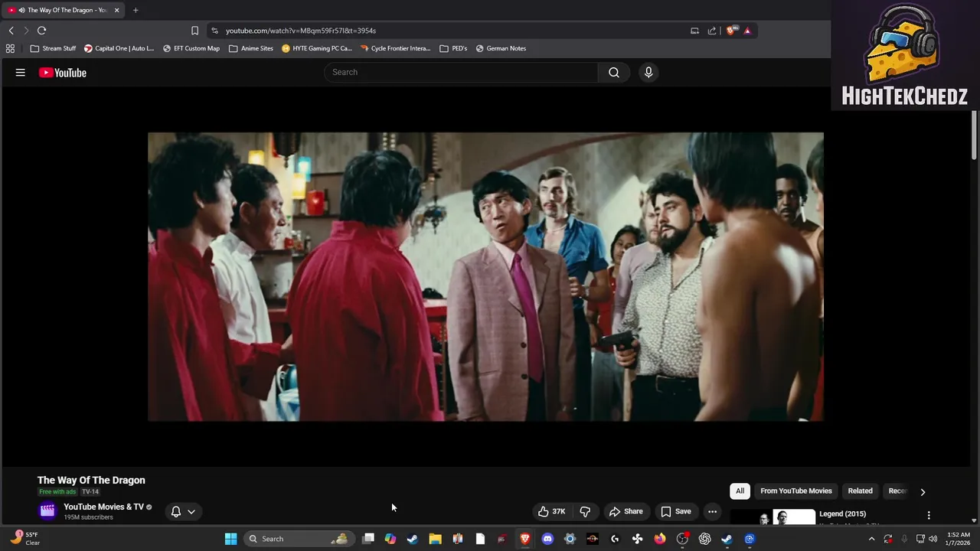The width and height of the screenshot is (980, 551).
Task: Open options for Legend (2015) suggestion
Action: 929,515
